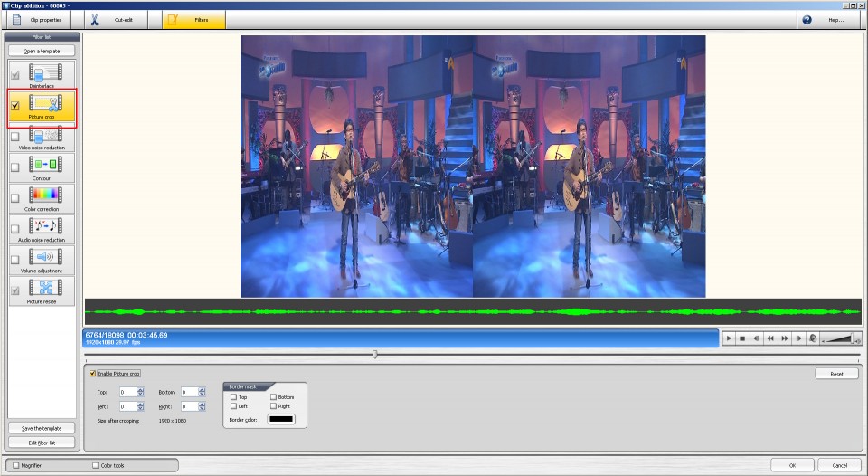
Task: Click the Bottom crop value field
Action: pyautogui.click(x=189, y=392)
